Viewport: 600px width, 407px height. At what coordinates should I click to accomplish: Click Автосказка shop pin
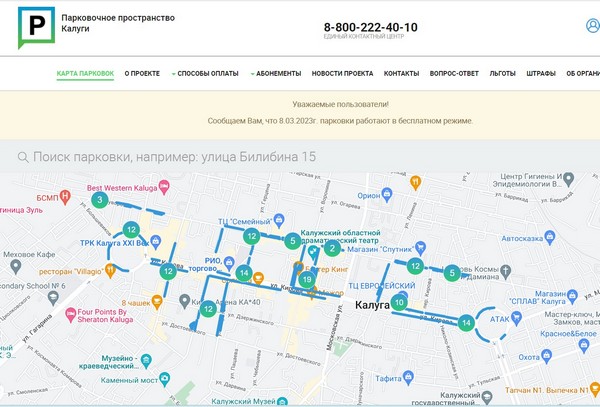click(550, 237)
